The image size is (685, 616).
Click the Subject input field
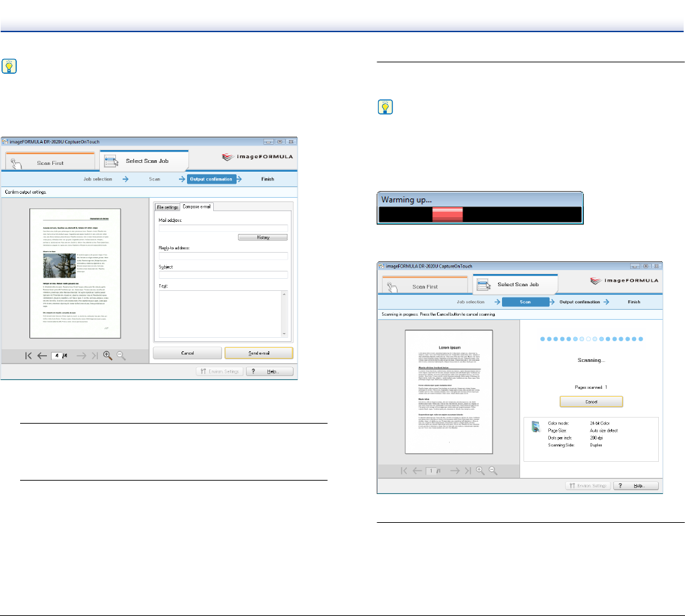[x=223, y=275]
